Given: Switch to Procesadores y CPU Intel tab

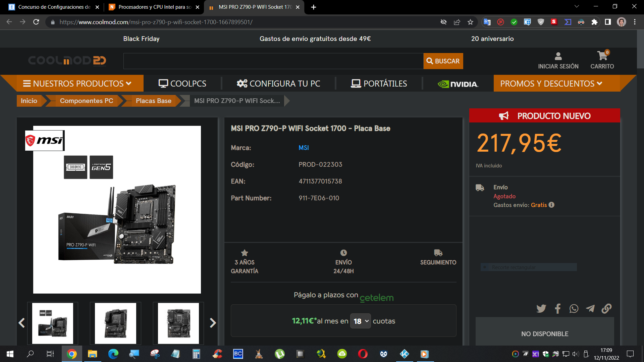Looking at the screenshot, I should click(153, 7).
